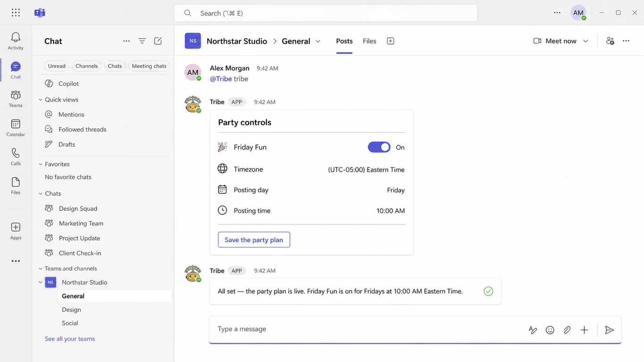This screenshot has width=644, height=362.
Task: Click Northstar Studio team name in header
Action: [237, 41]
